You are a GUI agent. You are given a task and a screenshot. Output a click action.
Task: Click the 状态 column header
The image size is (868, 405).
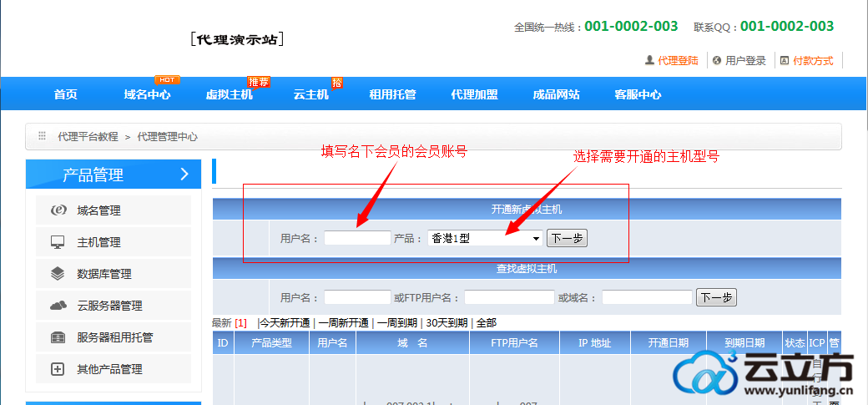(795, 343)
